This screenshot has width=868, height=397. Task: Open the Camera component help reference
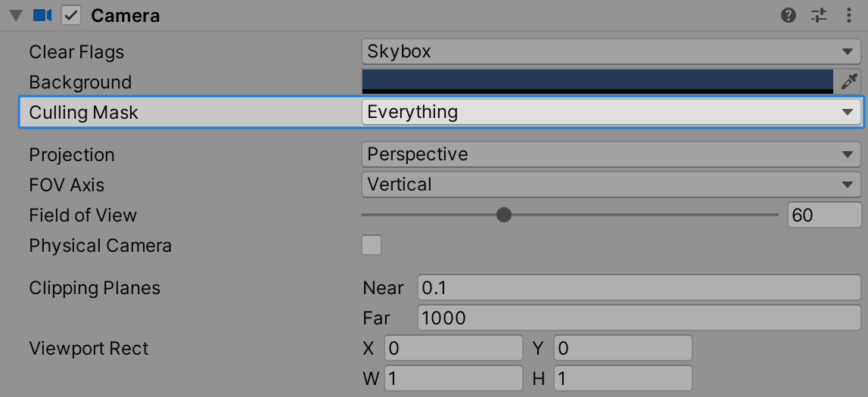(x=789, y=15)
